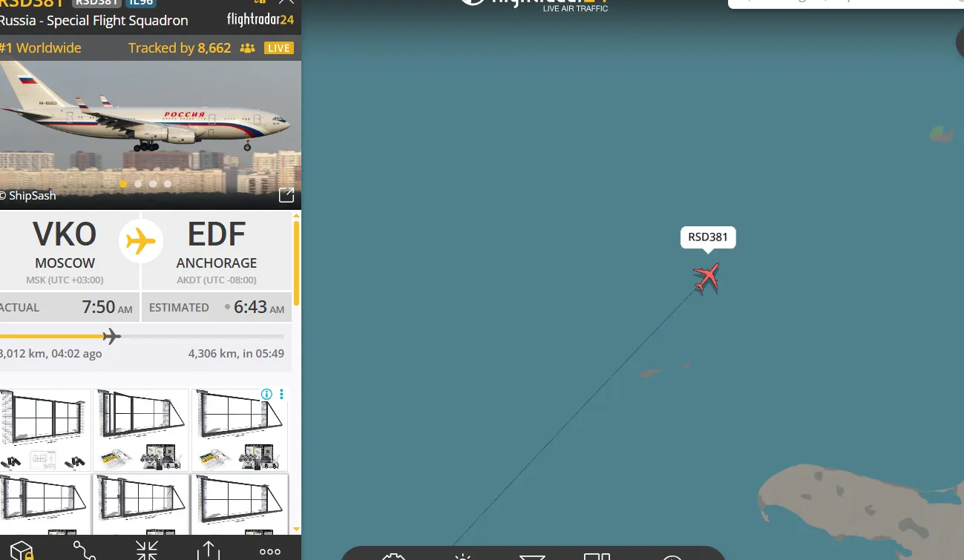Viewport: 964px width, 560px height.
Task: Click the red RSD381 airplane on map
Action: (706, 277)
